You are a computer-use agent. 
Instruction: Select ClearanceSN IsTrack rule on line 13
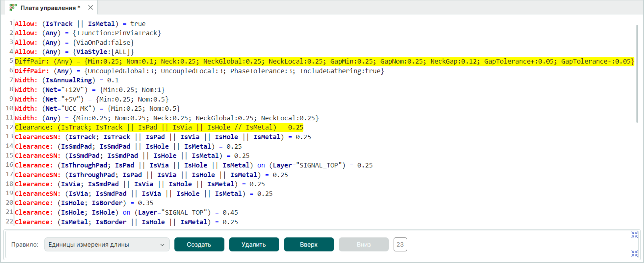pos(163,137)
